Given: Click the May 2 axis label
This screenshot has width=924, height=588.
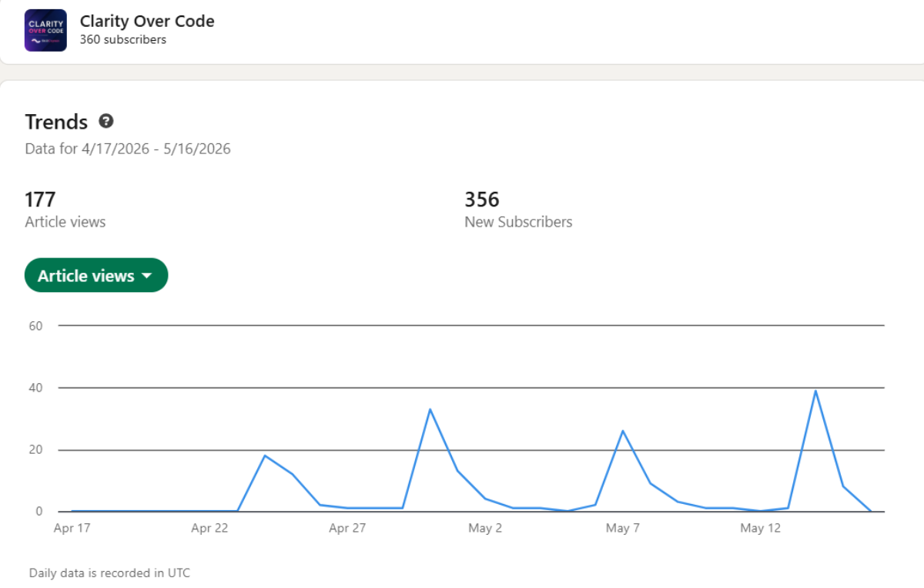Looking at the screenshot, I should [x=485, y=528].
